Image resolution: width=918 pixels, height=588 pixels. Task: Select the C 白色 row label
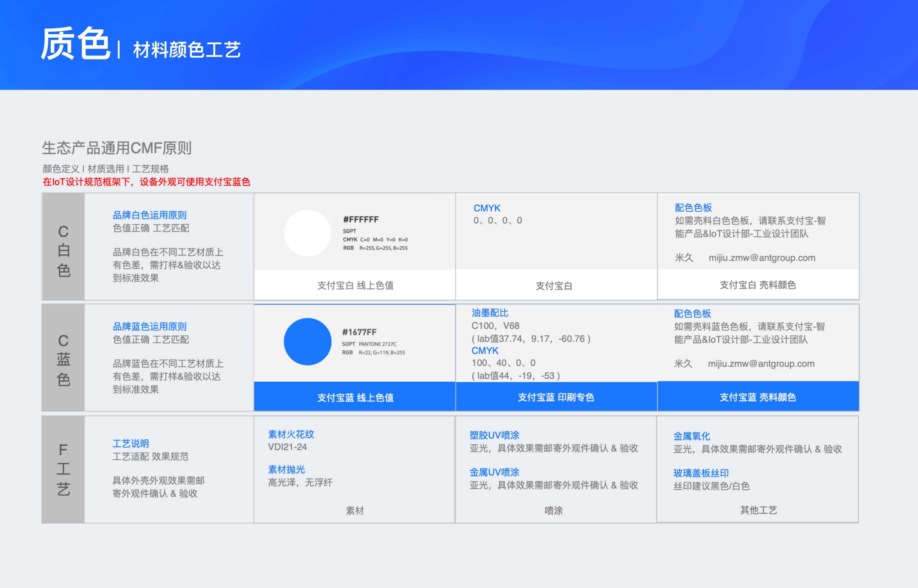[x=63, y=251]
